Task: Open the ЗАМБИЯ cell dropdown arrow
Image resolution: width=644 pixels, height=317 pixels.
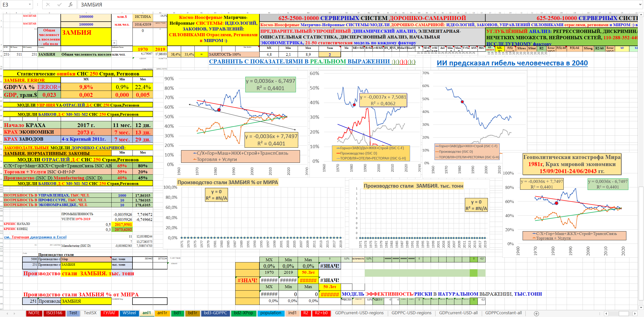Action: (x=114, y=43)
